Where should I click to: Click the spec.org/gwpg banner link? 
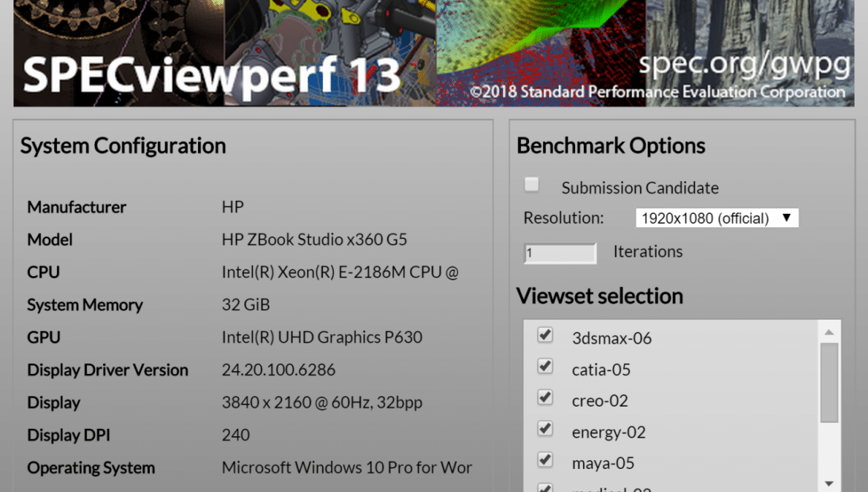coord(744,65)
